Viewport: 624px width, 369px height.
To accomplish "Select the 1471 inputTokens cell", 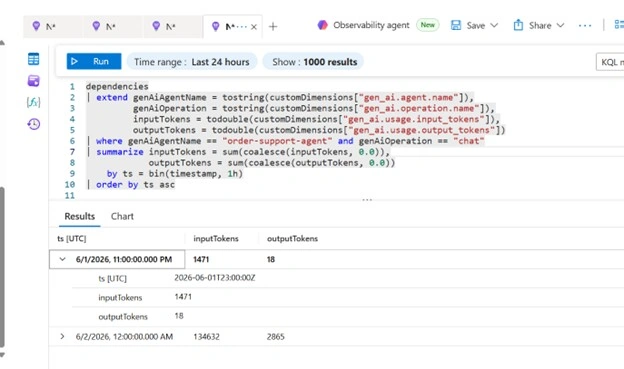I will (x=201, y=259).
